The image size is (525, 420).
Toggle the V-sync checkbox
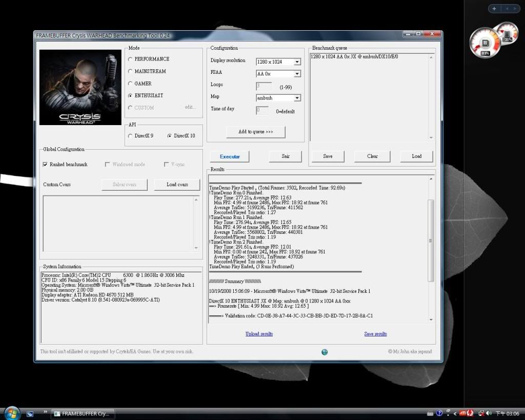tap(166, 165)
